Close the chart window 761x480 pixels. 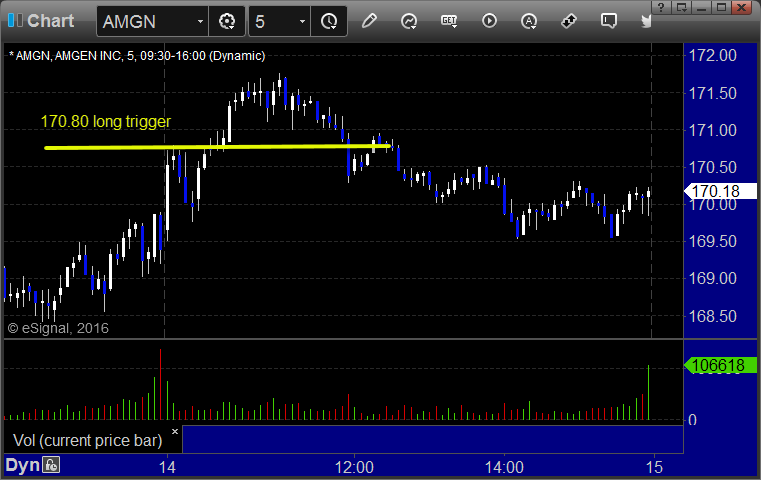click(742, 7)
